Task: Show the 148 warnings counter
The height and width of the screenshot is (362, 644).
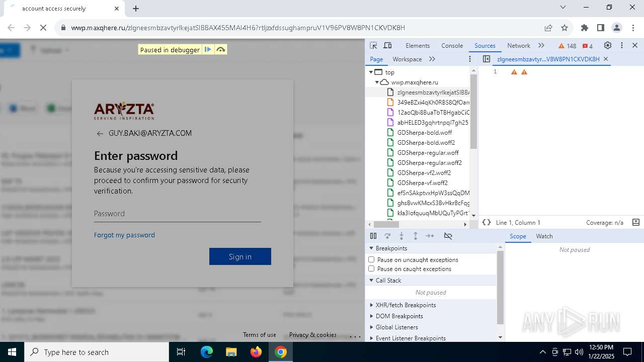Action: click(x=568, y=46)
